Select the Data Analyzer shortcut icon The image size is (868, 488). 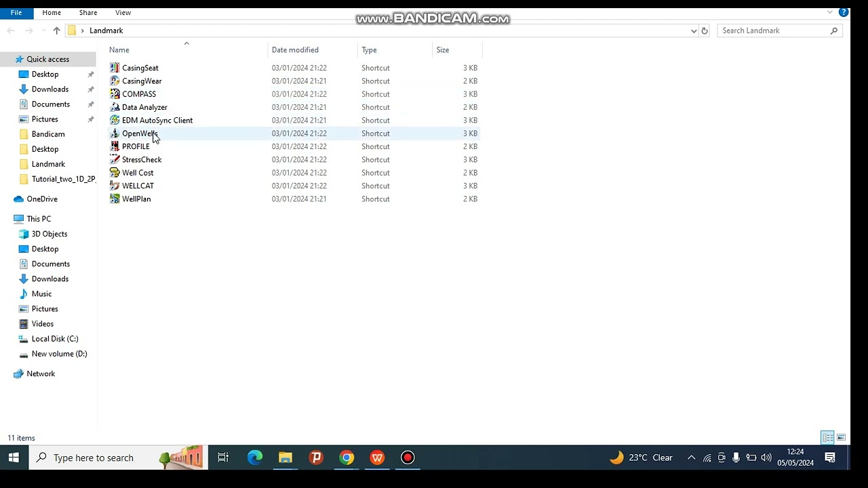point(115,107)
